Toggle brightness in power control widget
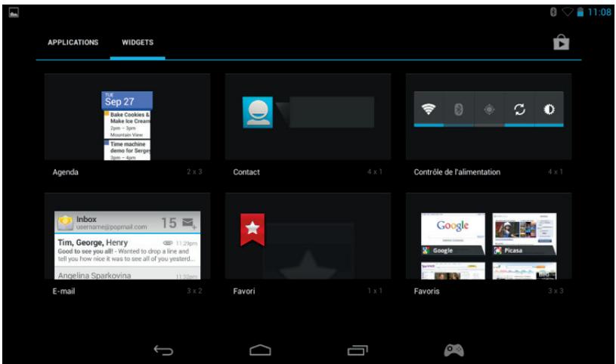Screen dimensions: 616x364 549,110
